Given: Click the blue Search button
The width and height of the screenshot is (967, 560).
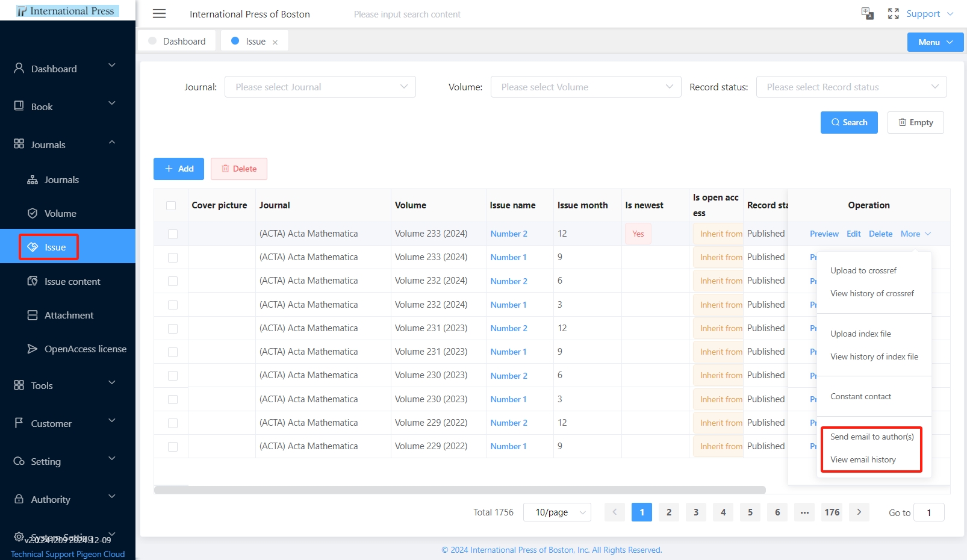Looking at the screenshot, I should click(849, 122).
